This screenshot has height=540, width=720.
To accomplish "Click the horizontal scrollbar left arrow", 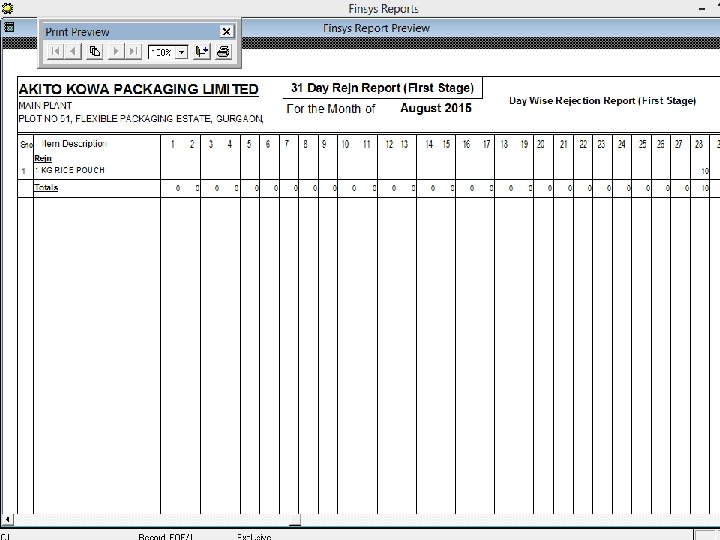I will (x=7, y=520).
